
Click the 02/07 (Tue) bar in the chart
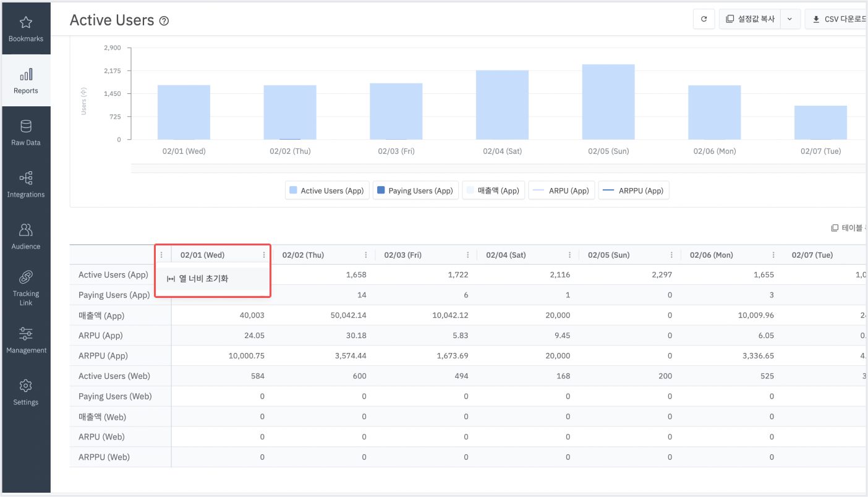click(820, 122)
